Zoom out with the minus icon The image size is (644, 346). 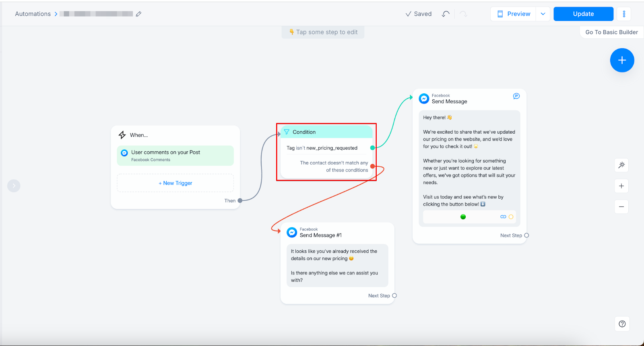621,207
